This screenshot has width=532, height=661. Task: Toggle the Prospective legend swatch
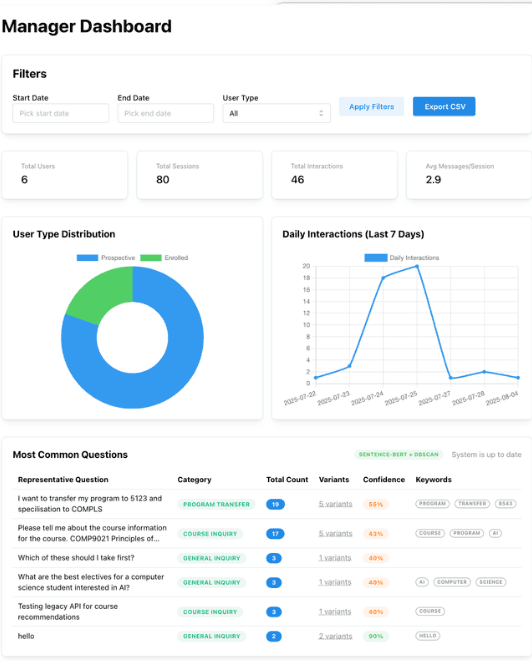87,258
